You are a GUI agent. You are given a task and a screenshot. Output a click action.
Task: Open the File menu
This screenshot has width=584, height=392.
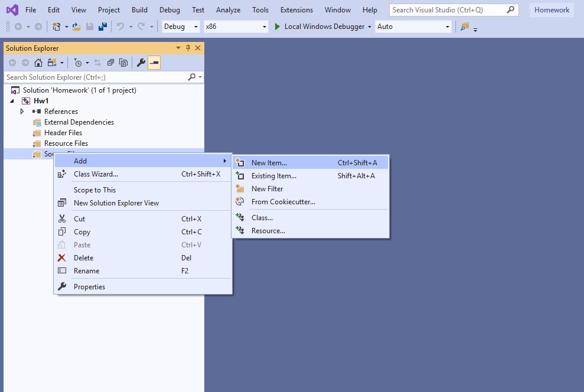click(31, 10)
